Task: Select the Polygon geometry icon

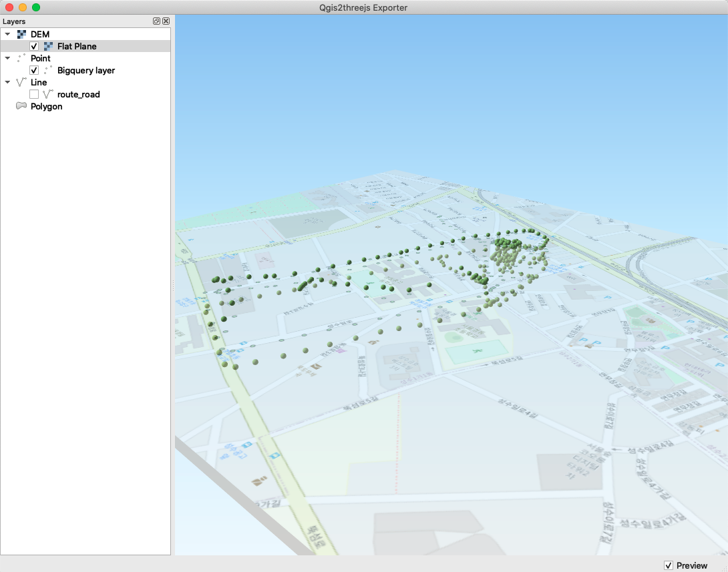Action: tap(21, 106)
